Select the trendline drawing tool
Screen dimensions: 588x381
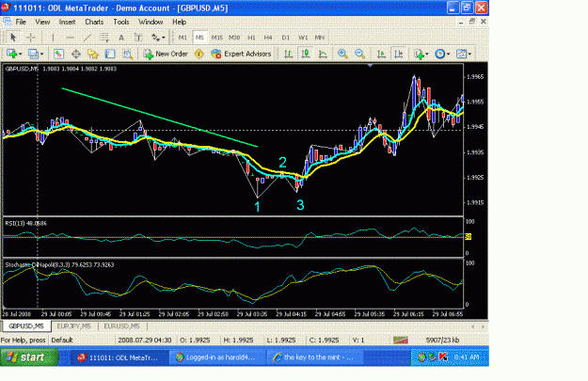coord(87,38)
